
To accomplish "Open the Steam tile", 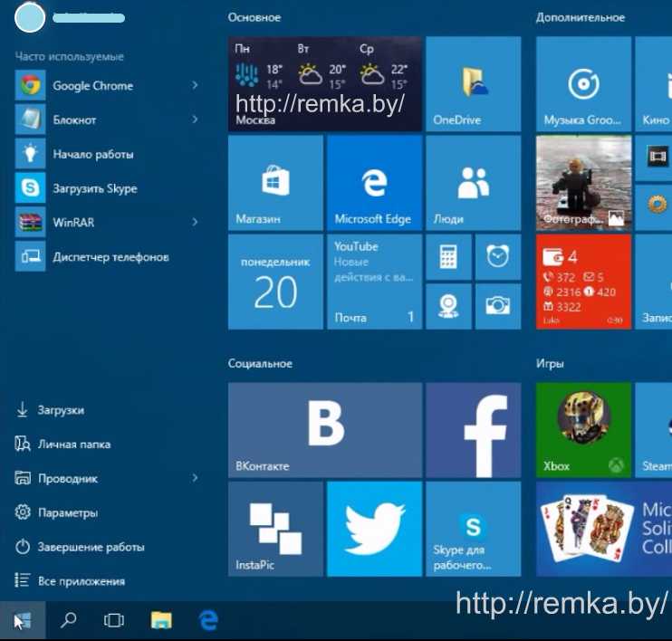I will click(x=654, y=430).
